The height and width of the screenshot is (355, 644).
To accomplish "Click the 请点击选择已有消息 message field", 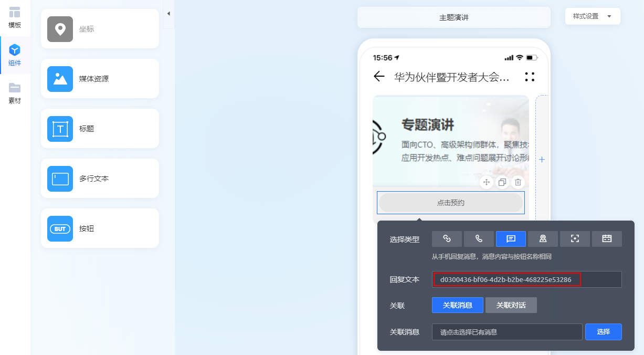I will click(x=507, y=332).
